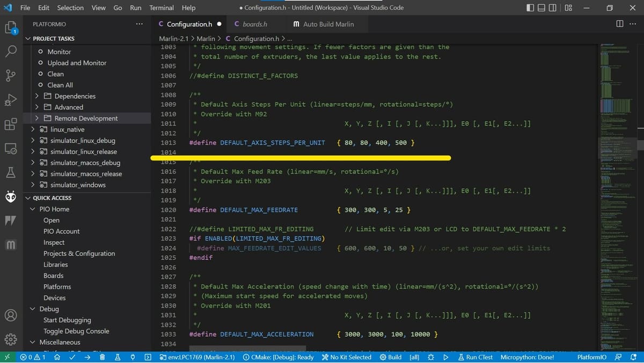Open the Manage gear icon

[x=11, y=339]
